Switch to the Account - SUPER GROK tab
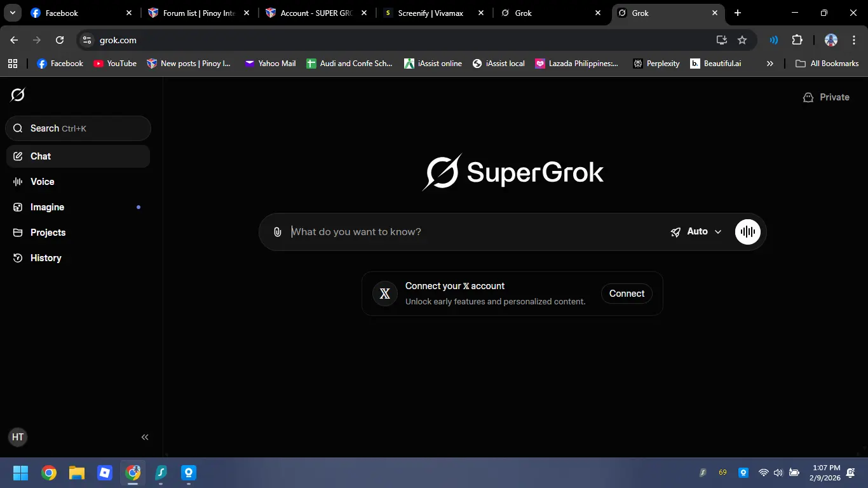Screen dimensions: 868x488 point(316,13)
